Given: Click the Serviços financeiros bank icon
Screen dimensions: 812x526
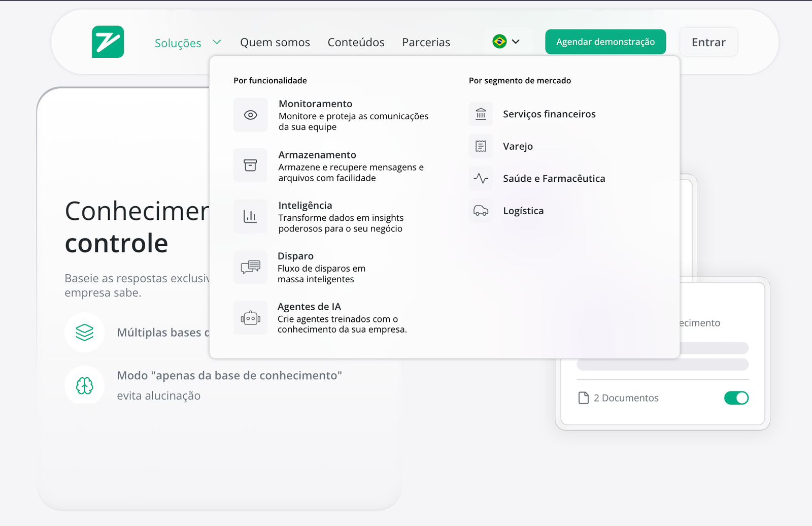Looking at the screenshot, I should [481, 114].
